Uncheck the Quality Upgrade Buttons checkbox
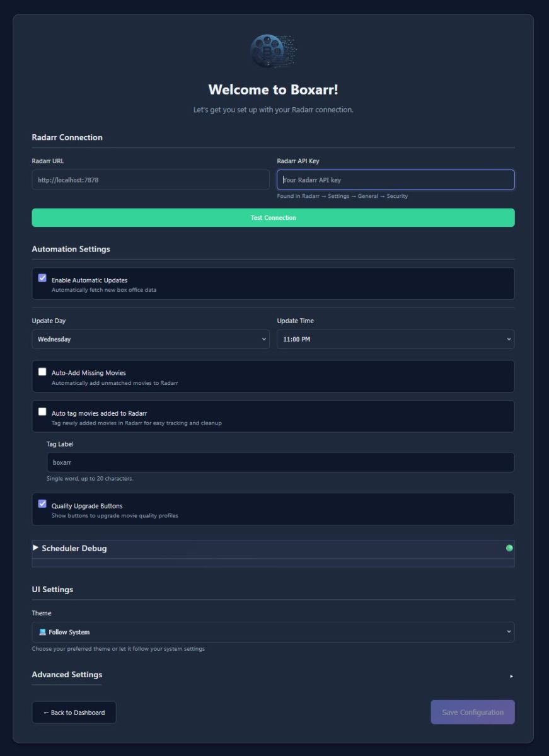This screenshot has height=756, width=549. [x=42, y=504]
